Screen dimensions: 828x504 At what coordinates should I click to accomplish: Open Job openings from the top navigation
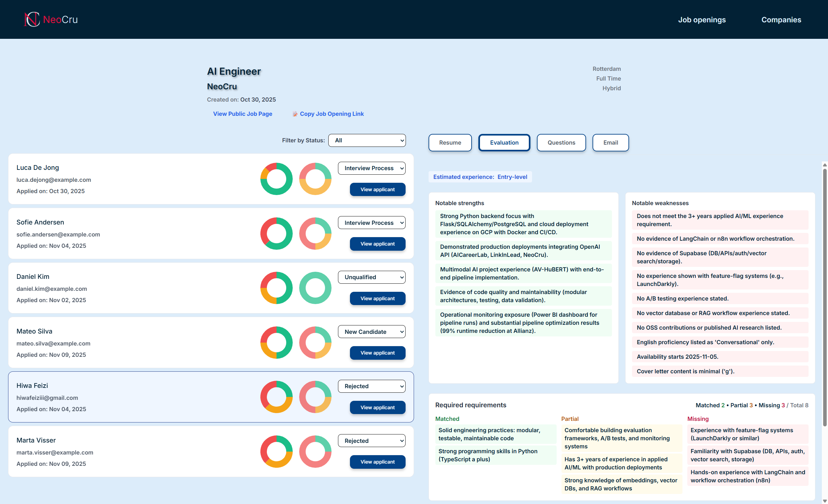click(702, 19)
